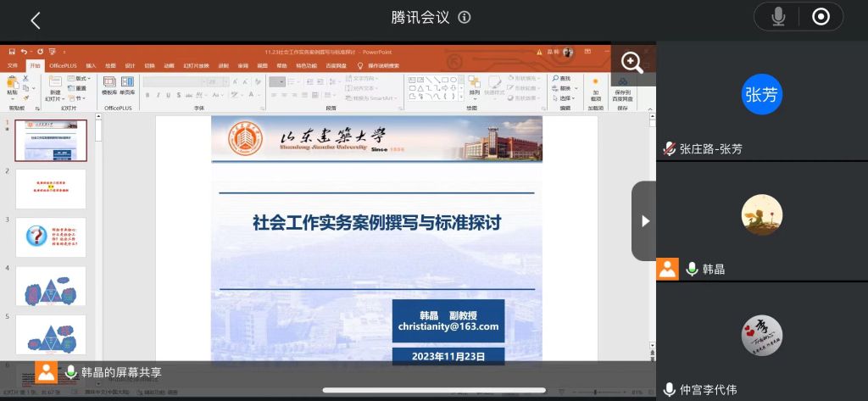The width and height of the screenshot is (868, 401).
Task: Switch to the OfficePLUS ribbon tab
Action: pos(63,65)
